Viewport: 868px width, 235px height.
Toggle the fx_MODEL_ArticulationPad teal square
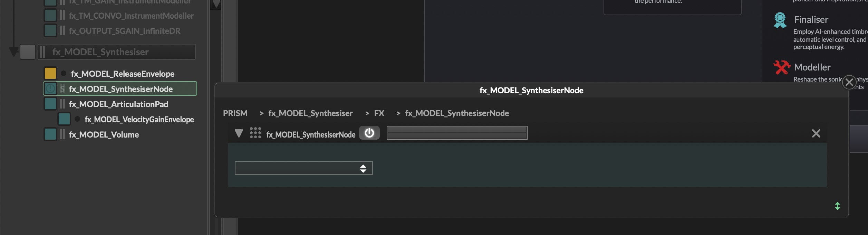pos(50,104)
